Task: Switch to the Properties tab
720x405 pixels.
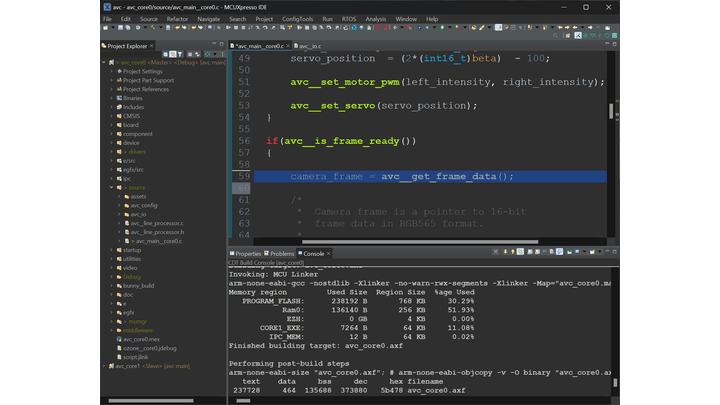Action: point(247,254)
